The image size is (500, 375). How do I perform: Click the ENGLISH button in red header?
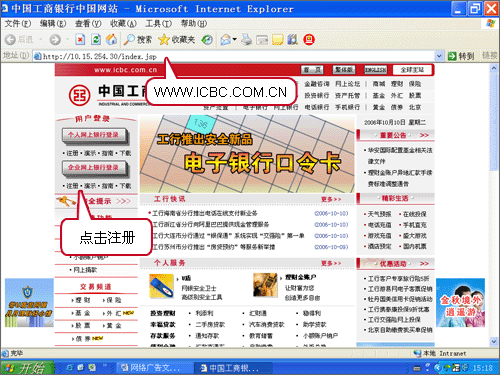375,70
